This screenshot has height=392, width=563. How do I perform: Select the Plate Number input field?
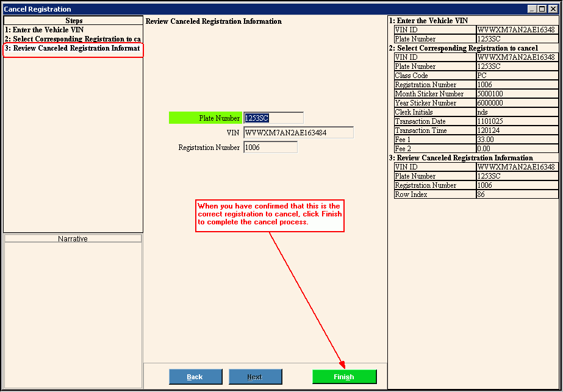click(273, 118)
